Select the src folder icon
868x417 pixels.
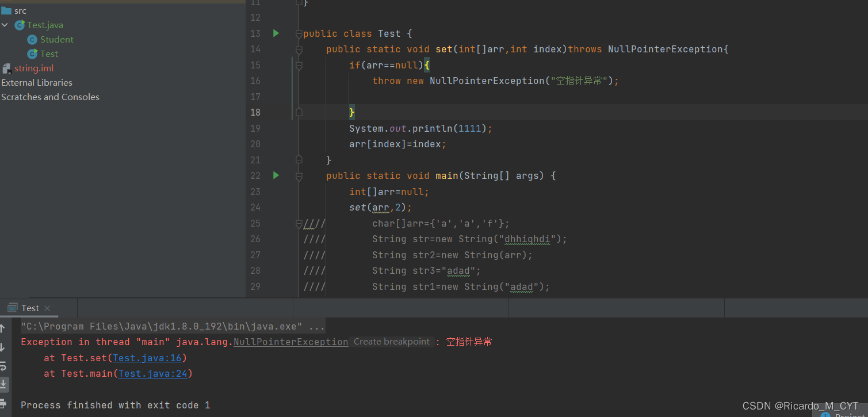tap(6, 11)
